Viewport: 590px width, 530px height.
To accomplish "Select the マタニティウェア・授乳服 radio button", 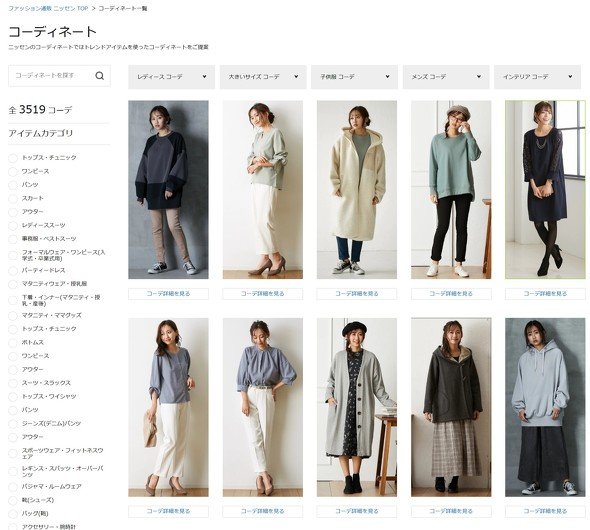I will (x=13, y=284).
